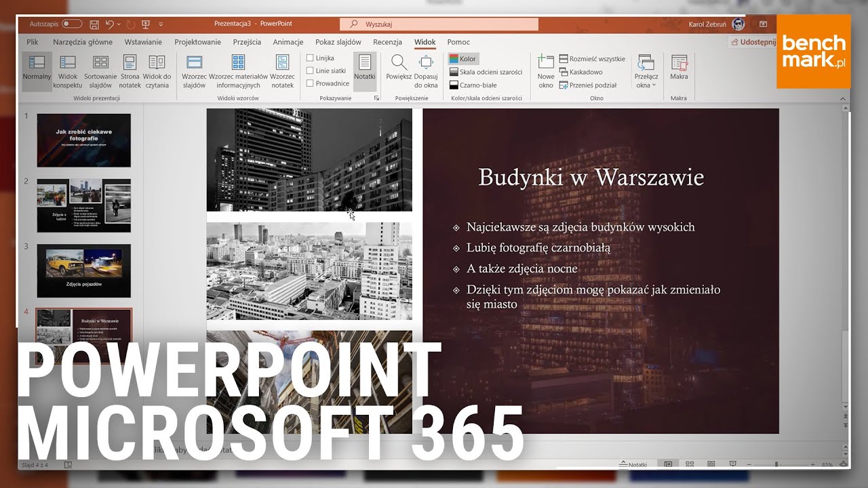868x488 pixels.
Task: Click the fit slide icon beside 83%
Action: click(844, 465)
